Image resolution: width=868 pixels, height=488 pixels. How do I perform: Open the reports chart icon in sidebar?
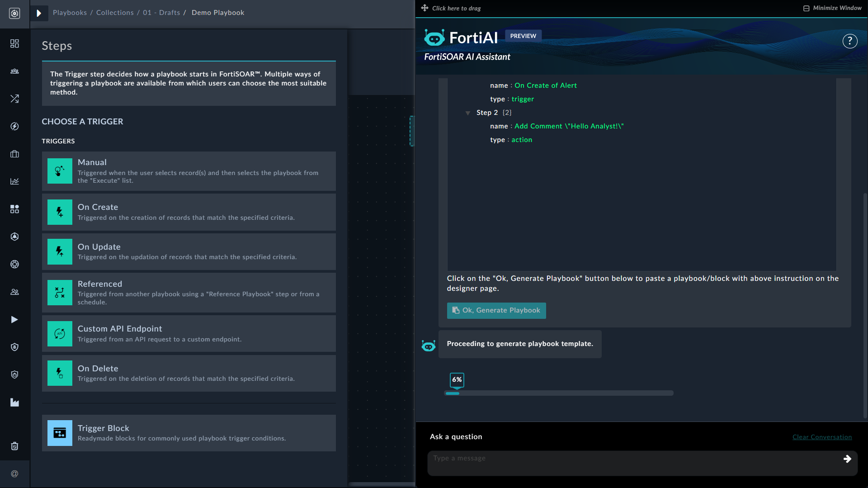(14, 181)
